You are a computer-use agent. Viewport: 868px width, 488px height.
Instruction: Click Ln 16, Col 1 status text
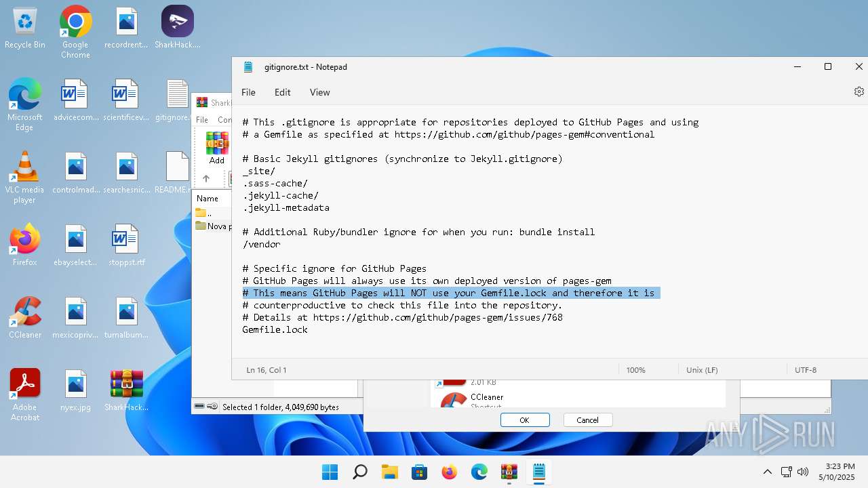[x=267, y=370]
